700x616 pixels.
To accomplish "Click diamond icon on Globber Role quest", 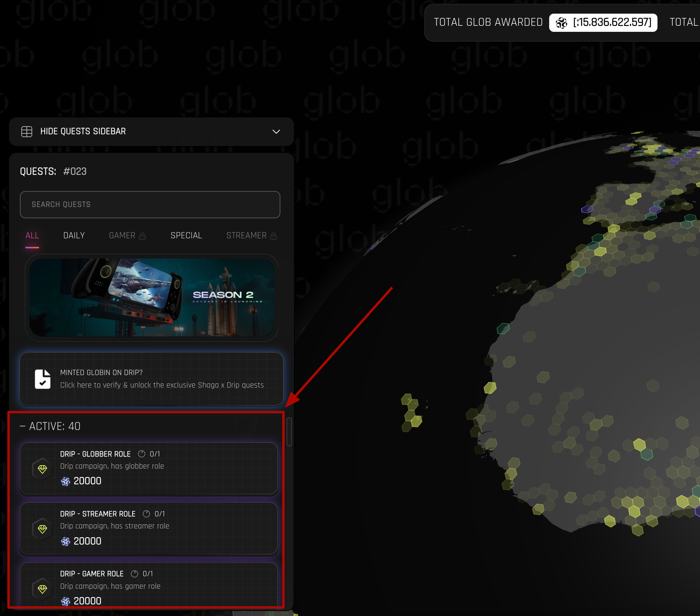I will (x=42, y=469).
